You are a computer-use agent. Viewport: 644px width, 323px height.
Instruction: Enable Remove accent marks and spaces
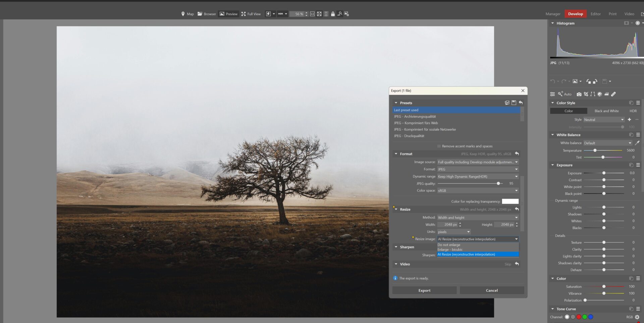pos(439,146)
